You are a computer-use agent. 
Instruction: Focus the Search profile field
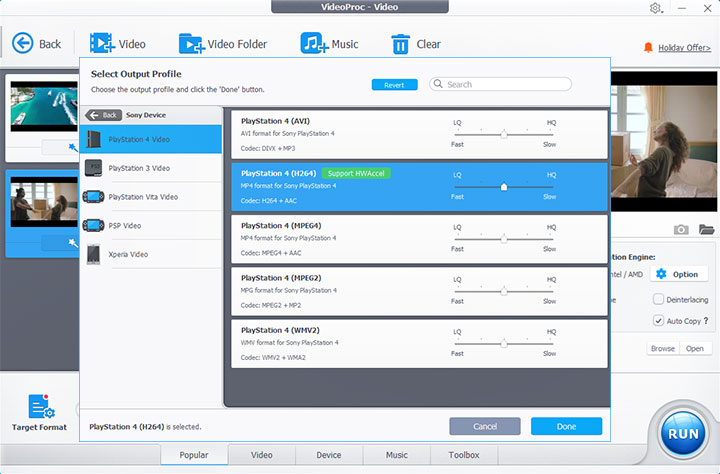tap(501, 84)
